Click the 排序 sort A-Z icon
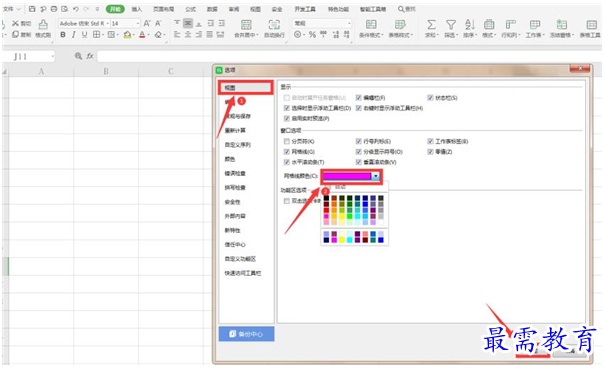This screenshot has height=371, width=605. (470, 29)
